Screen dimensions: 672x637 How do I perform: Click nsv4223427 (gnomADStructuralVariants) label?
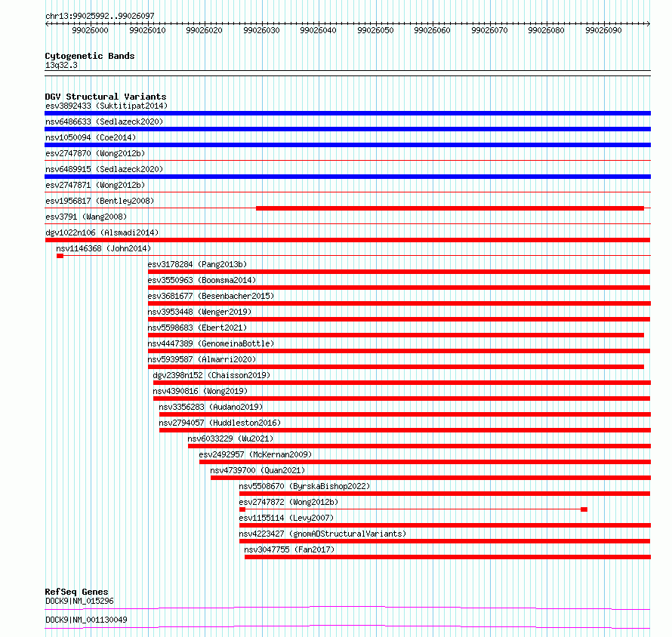322,534
